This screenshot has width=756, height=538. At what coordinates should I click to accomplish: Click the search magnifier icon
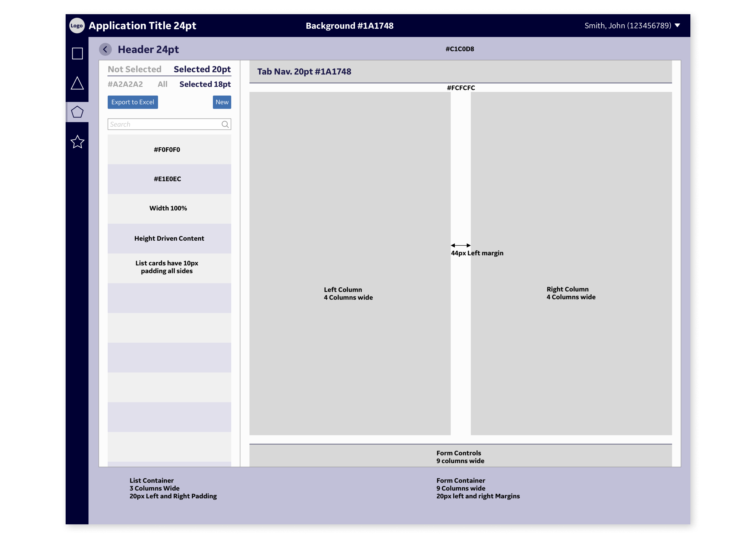[x=225, y=124]
